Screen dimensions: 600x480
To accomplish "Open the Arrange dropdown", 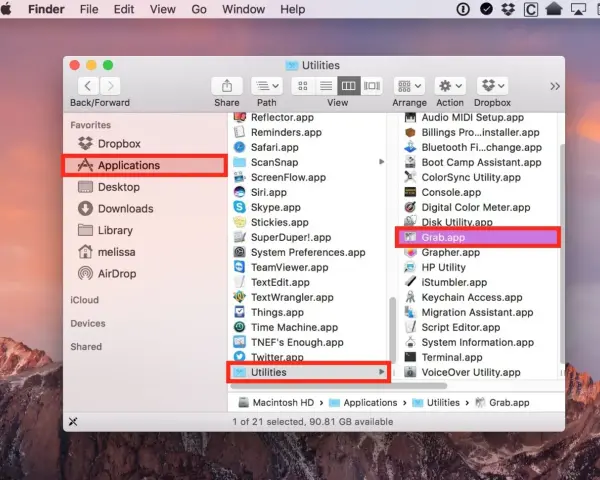I will (x=409, y=86).
